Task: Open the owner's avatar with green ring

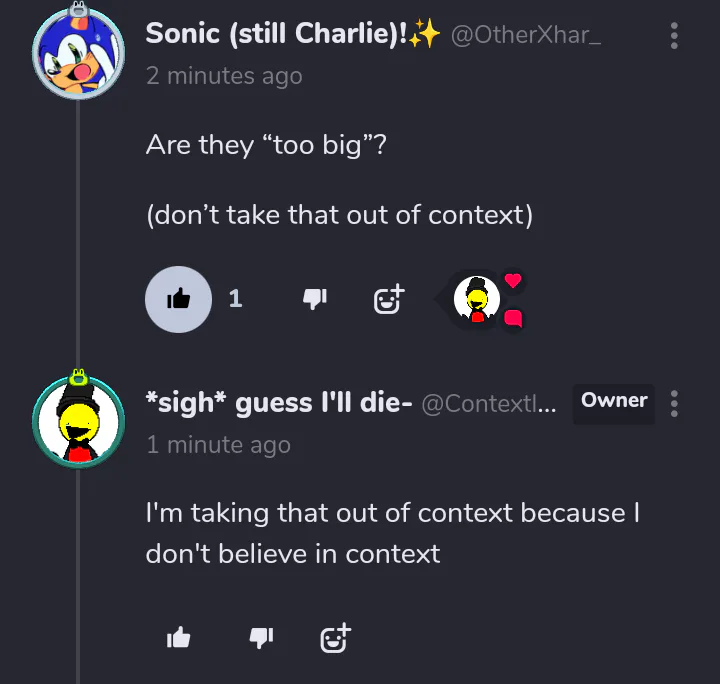Action: 77,420
